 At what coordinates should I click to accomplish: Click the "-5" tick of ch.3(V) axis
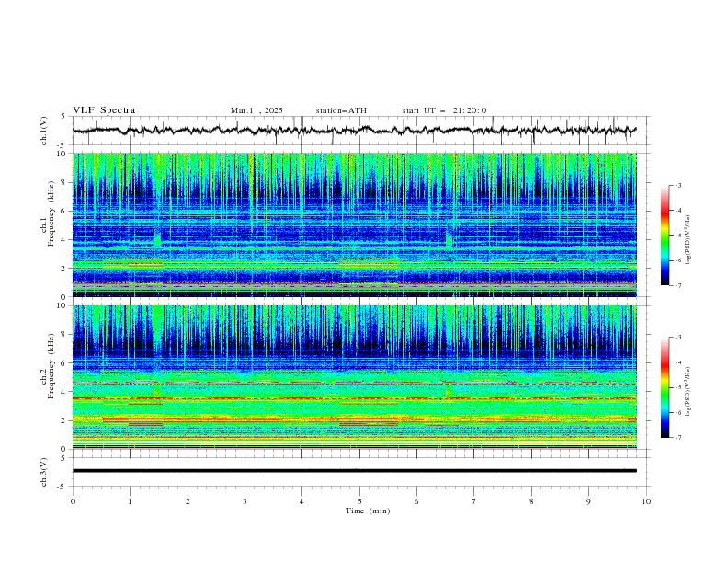pos(63,487)
